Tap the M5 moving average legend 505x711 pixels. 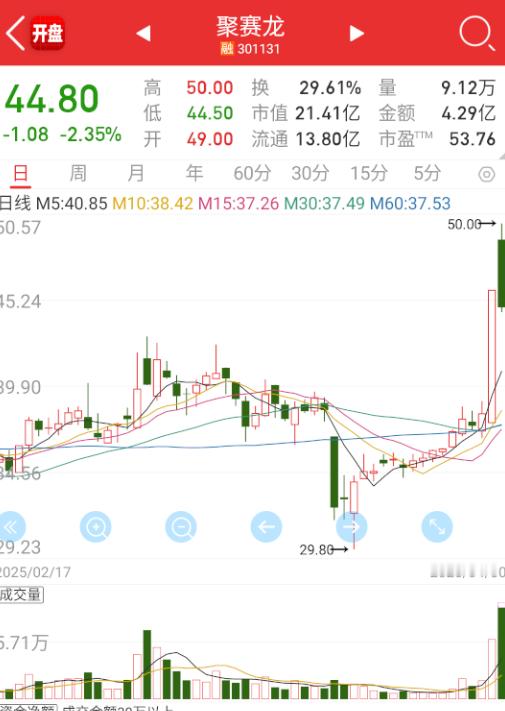(x=71, y=204)
